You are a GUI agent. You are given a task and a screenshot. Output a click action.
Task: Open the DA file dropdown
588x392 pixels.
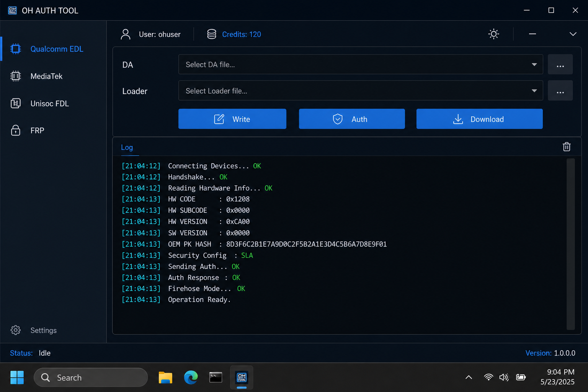point(361,64)
